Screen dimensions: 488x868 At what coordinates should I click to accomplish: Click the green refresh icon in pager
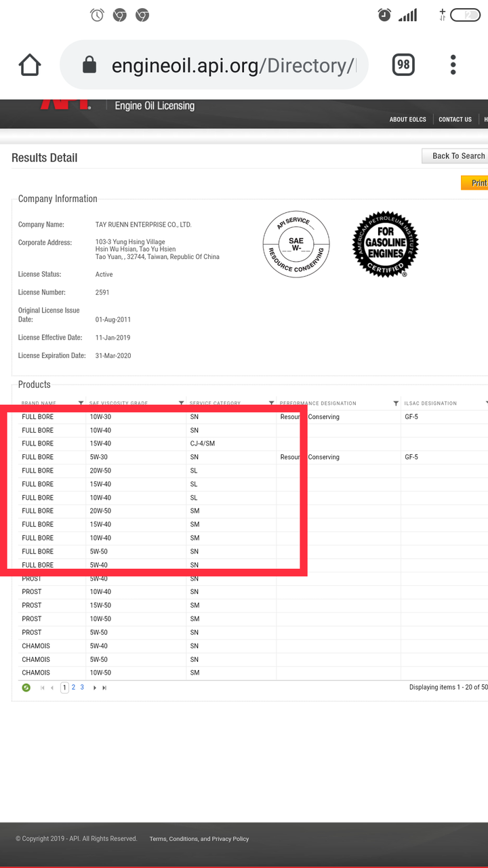pyautogui.click(x=26, y=688)
